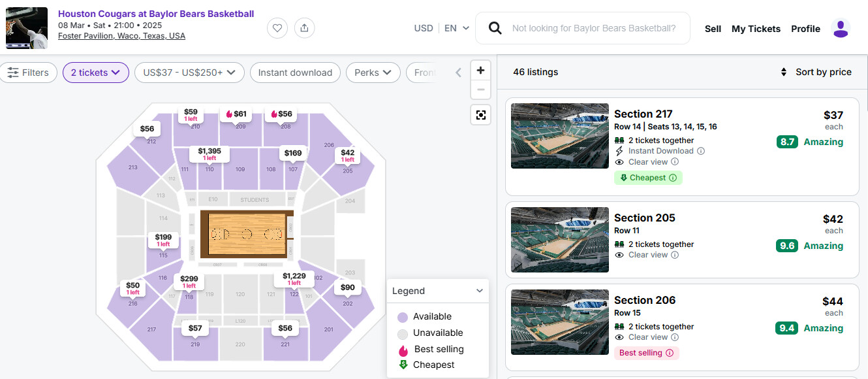The width and height of the screenshot is (868, 379).
Task: Open the profile avatar icon
Action: click(841, 29)
